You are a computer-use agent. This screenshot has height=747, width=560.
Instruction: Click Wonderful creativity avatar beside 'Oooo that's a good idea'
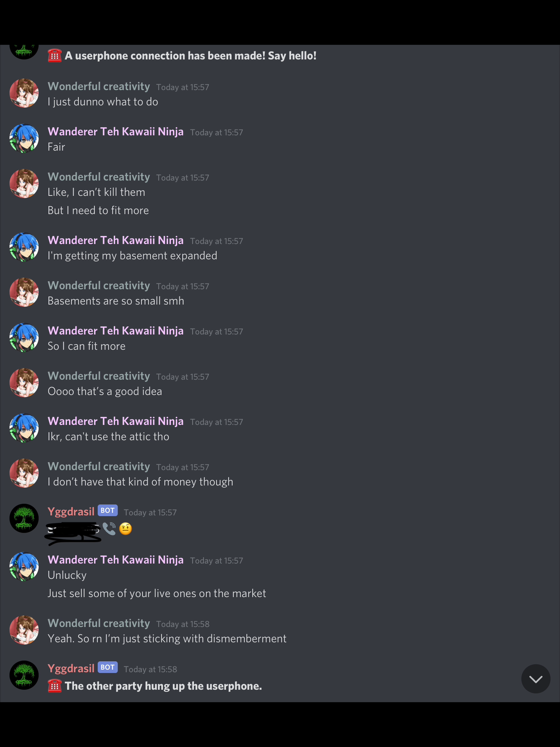click(x=24, y=383)
